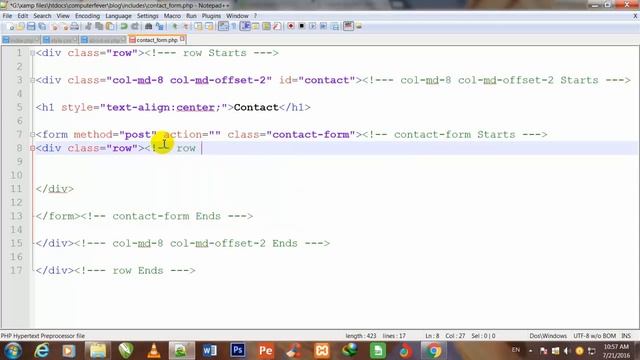Click Run Macro Multiple Times icon
Viewport: 640px width, 360px height.
pyautogui.click(x=323, y=27)
